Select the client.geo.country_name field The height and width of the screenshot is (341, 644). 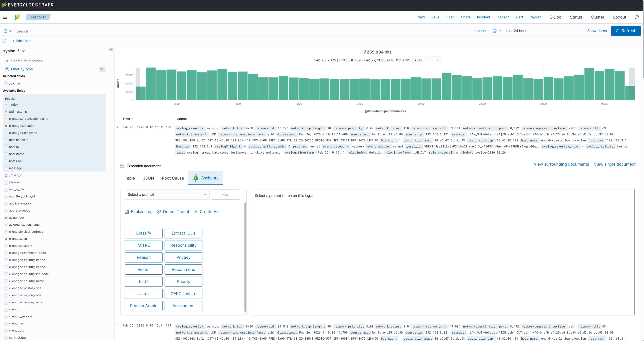click(26, 281)
